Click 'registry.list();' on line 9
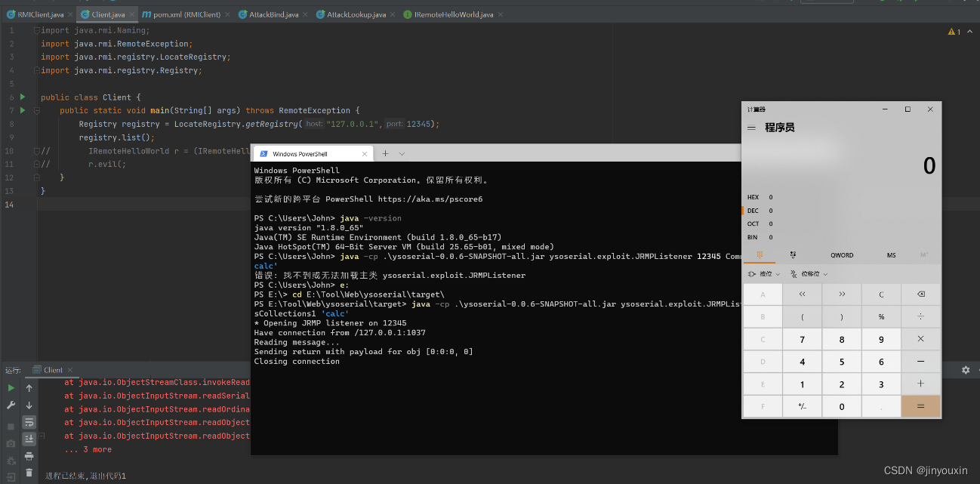980x484 pixels. pyautogui.click(x=116, y=137)
